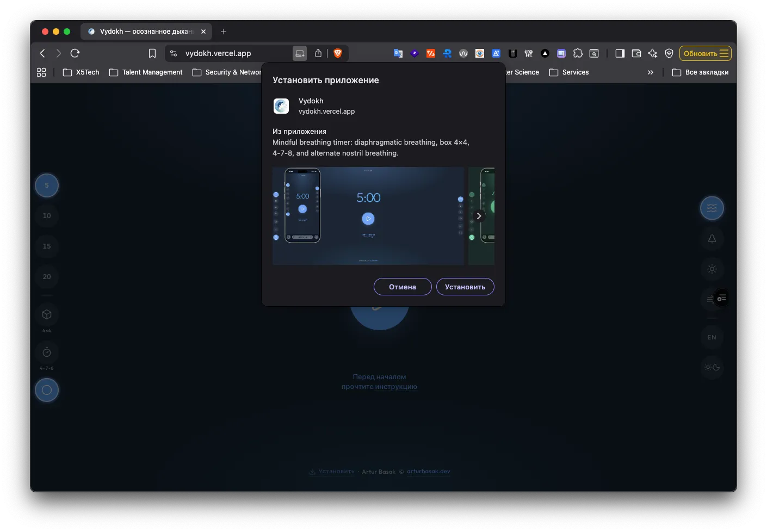Select the Vydokh — осознанное дыхание tab

146,32
